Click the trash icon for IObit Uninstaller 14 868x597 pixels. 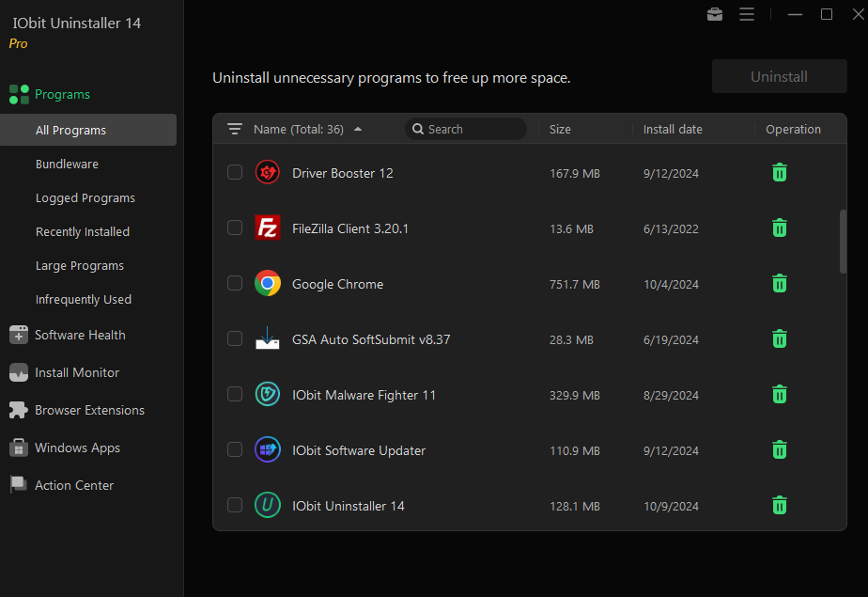point(780,505)
